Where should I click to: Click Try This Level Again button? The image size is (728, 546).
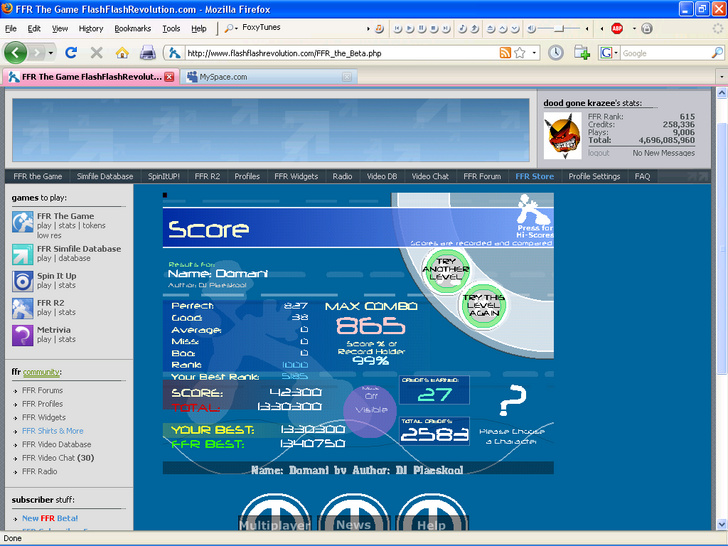[x=483, y=306]
